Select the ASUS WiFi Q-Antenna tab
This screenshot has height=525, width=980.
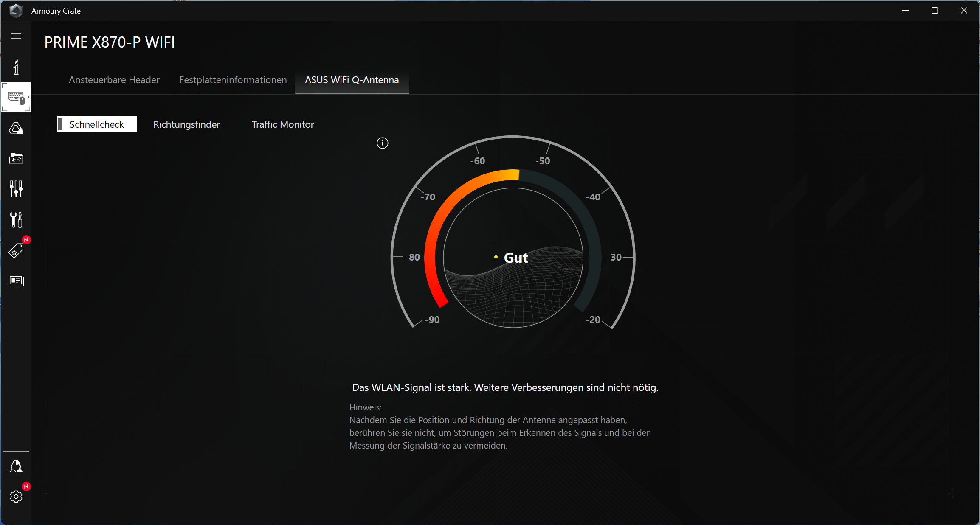pos(352,80)
